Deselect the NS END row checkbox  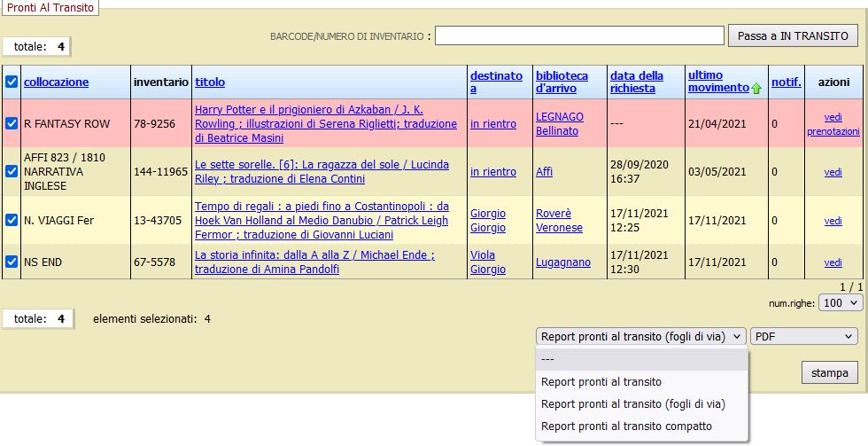point(12,262)
